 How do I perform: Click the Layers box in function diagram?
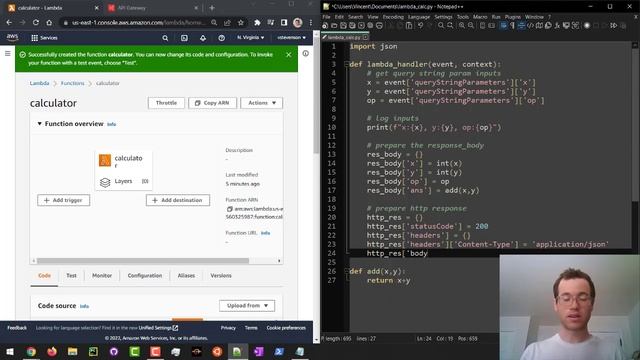tap(124, 181)
